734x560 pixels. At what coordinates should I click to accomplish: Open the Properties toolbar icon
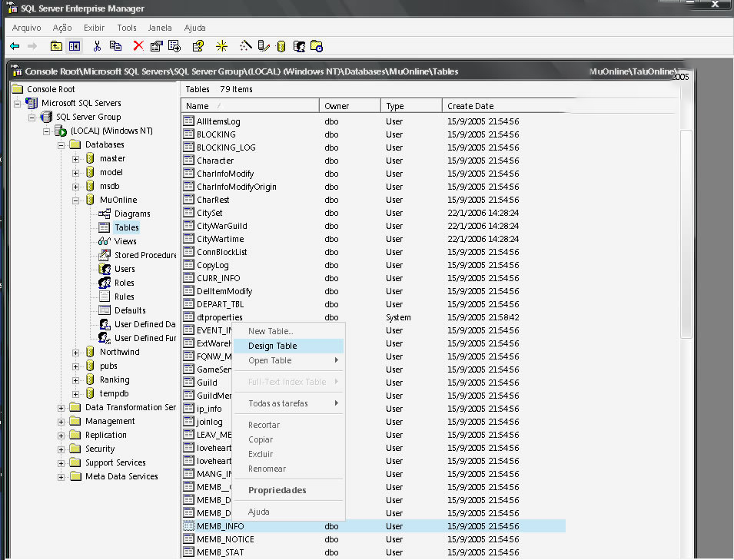157,46
